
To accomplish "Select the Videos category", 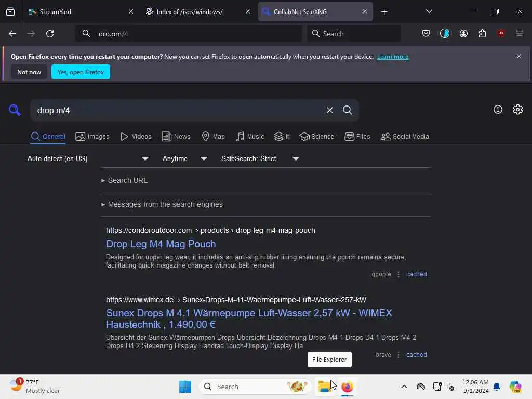I will pyautogui.click(x=136, y=137).
